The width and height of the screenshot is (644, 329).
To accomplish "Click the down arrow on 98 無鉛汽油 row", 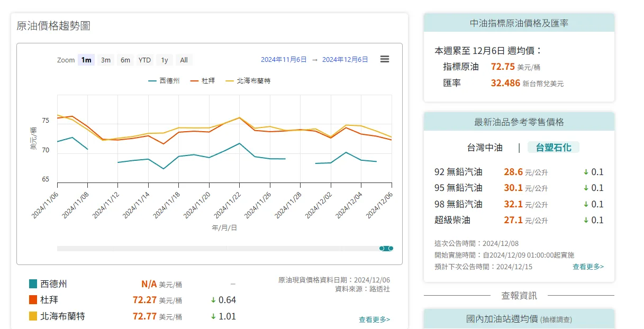I will click(x=586, y=204).
